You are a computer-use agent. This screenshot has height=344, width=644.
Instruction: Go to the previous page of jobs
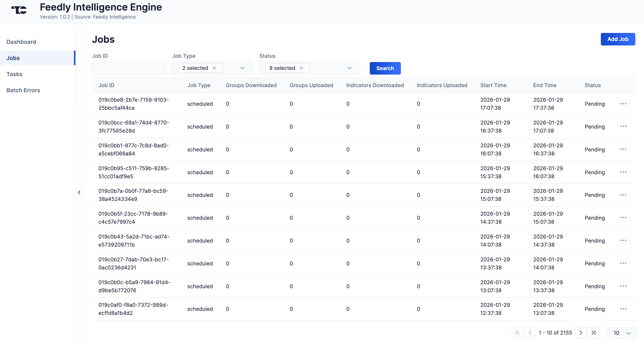tap(530, 333)
